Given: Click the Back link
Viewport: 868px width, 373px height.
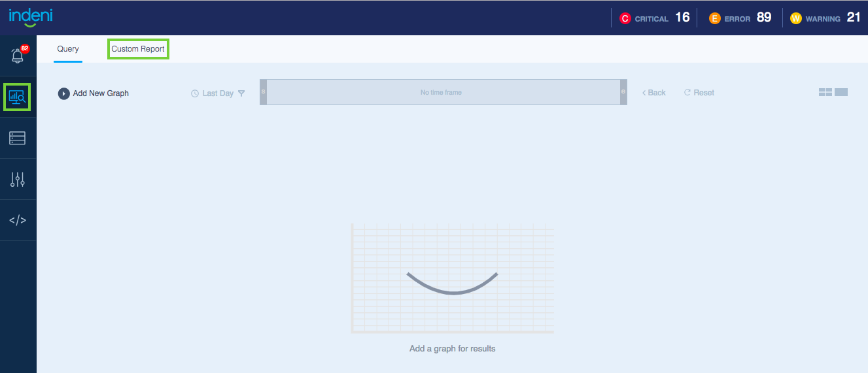Looking at the screenshot, I should pyautogui.click(x=653, y=93).
